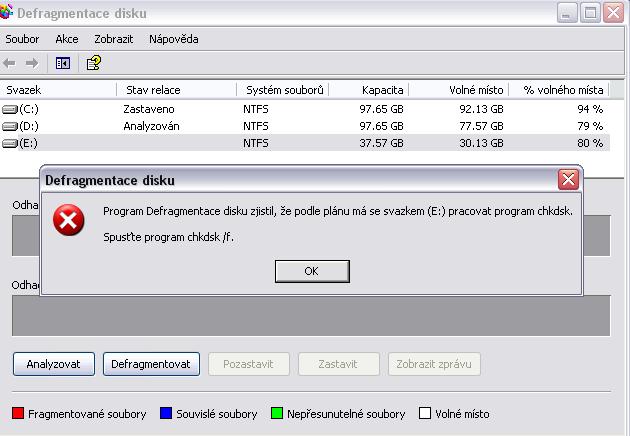Sort by the Kapacita column header
Viewport: 630px width, 436px height.
368,90
